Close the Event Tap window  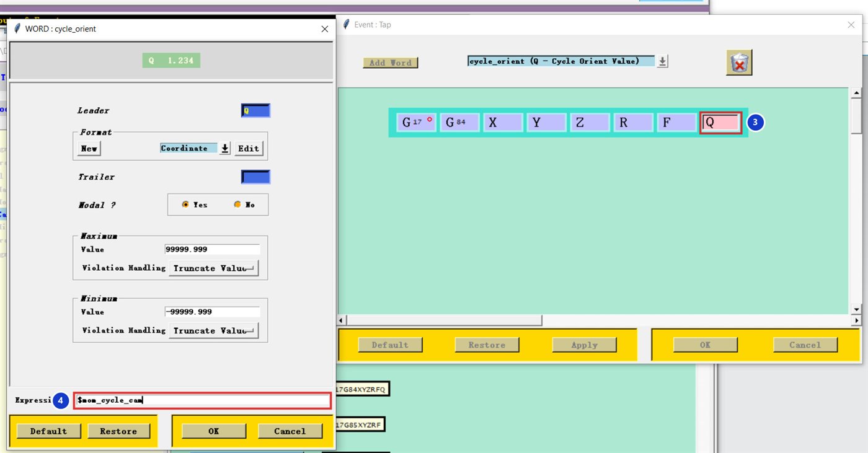(x=851, y=25)
